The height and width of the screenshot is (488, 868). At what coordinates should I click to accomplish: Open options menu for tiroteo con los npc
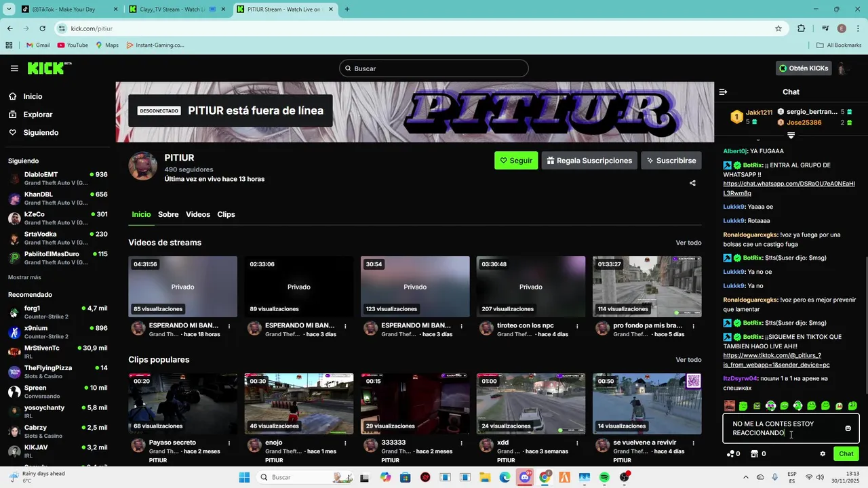coord(577,326)
